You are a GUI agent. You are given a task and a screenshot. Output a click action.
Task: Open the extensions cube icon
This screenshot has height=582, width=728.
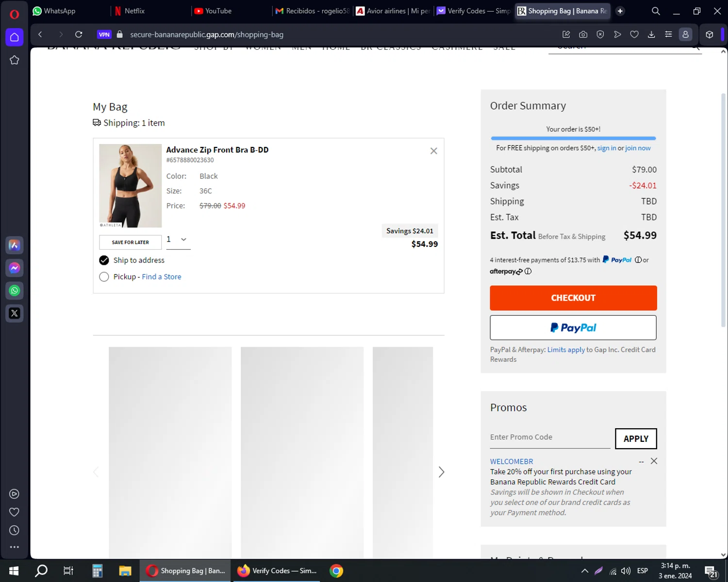click(710, 34)
